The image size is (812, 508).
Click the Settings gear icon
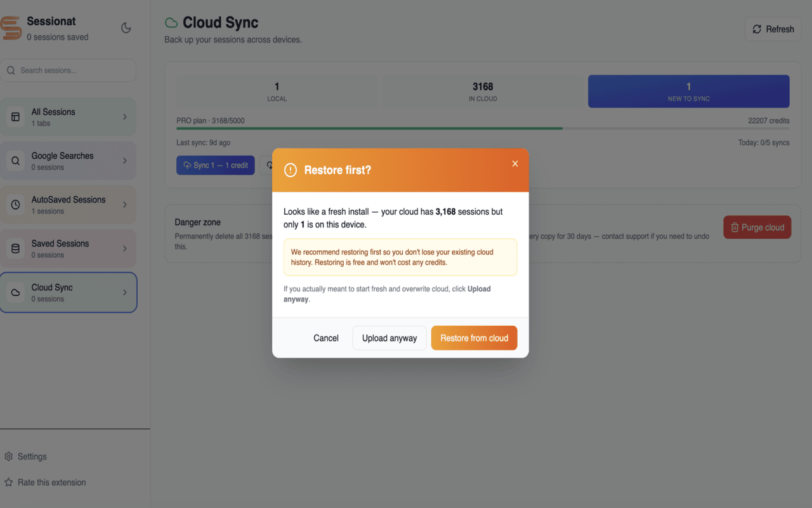tap(9, 457)
